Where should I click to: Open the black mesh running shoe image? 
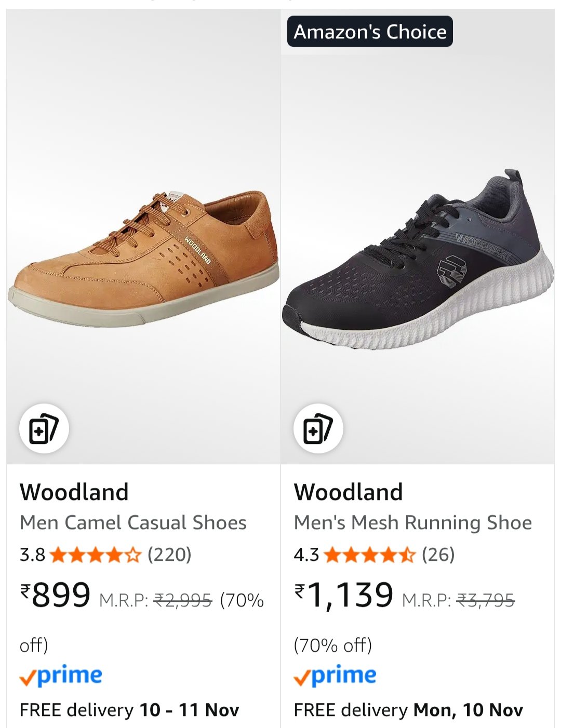[x=418, y=260]
